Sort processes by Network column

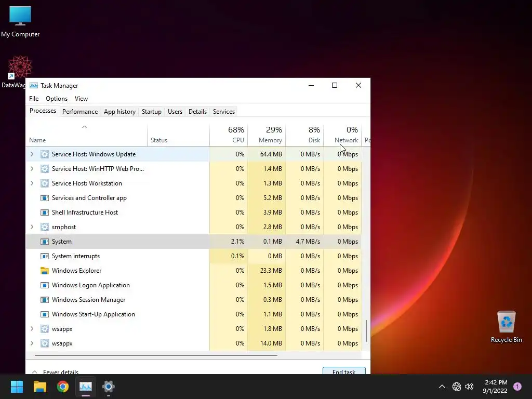click(343, 136)
